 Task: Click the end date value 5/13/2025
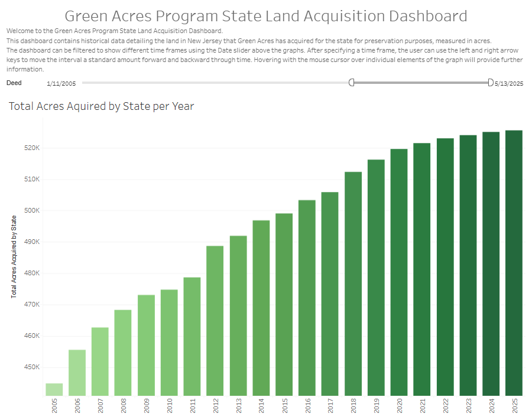click(509, 83)
